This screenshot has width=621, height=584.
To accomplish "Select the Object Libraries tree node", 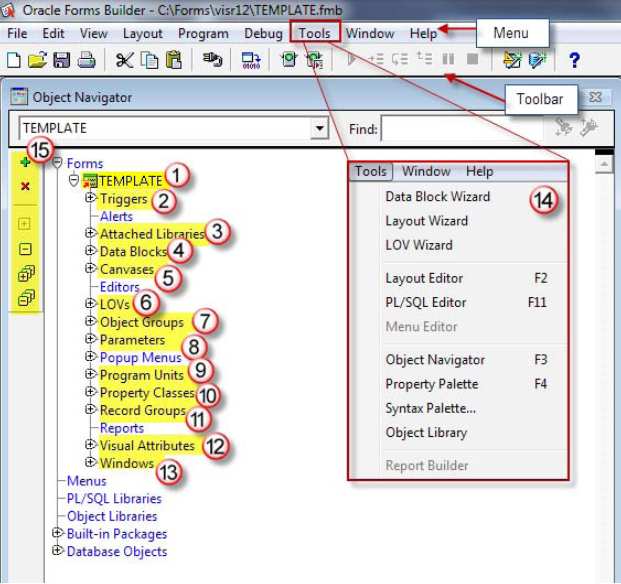I will point(112,516).
